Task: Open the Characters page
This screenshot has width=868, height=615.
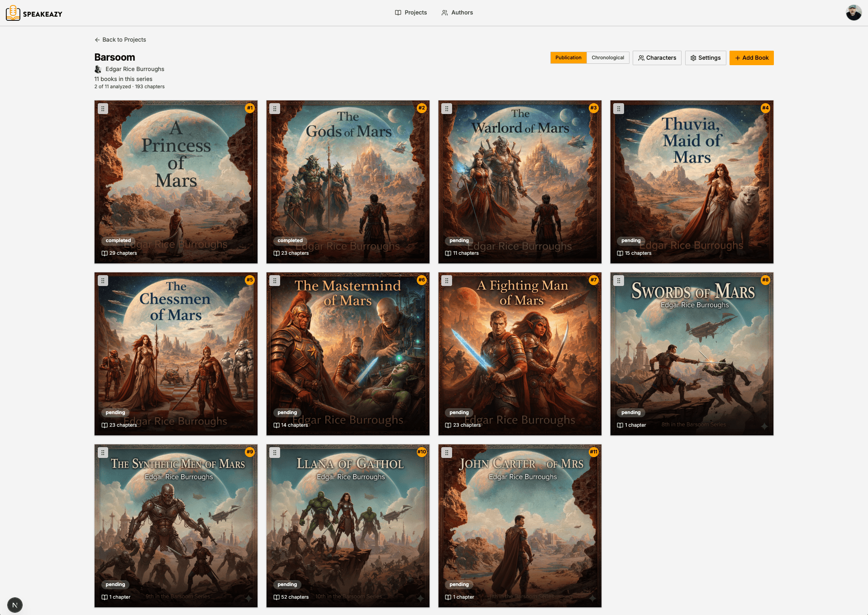Action: 657,58
